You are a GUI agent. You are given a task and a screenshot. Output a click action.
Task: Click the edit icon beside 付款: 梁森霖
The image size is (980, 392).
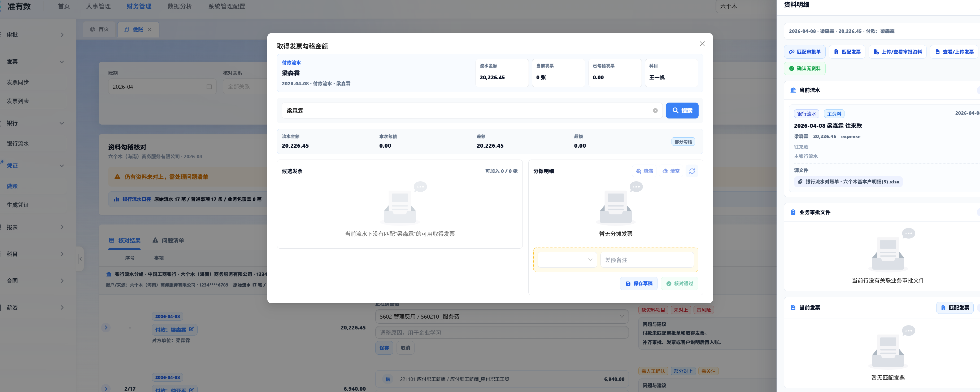click(x=191, y=329)
